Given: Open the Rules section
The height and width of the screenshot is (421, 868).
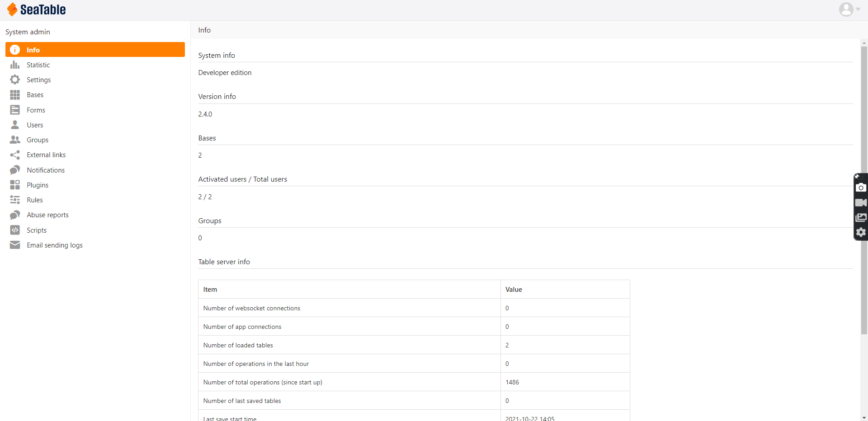Looking at the screenshot, I should [x=35, y=200].
